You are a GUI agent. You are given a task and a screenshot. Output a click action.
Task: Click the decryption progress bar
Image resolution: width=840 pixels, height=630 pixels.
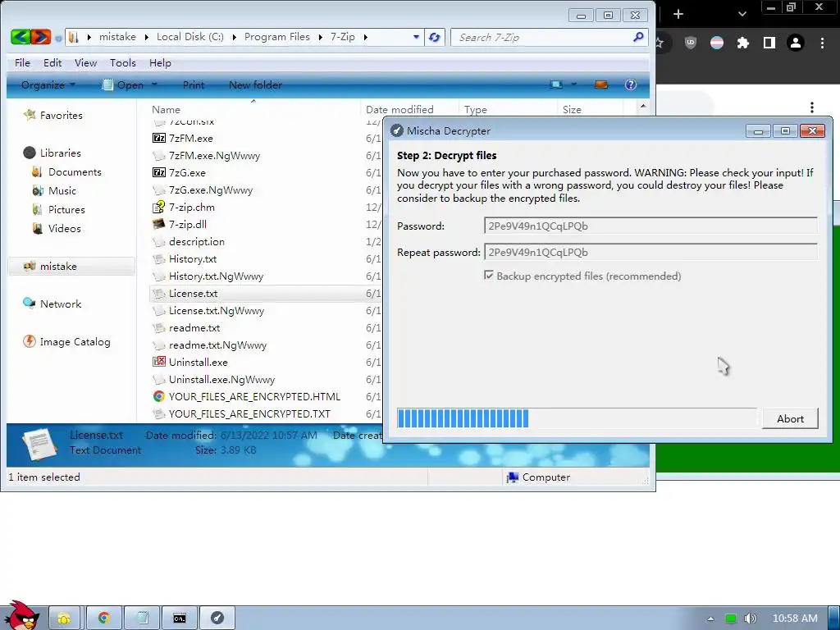point(577,418)
